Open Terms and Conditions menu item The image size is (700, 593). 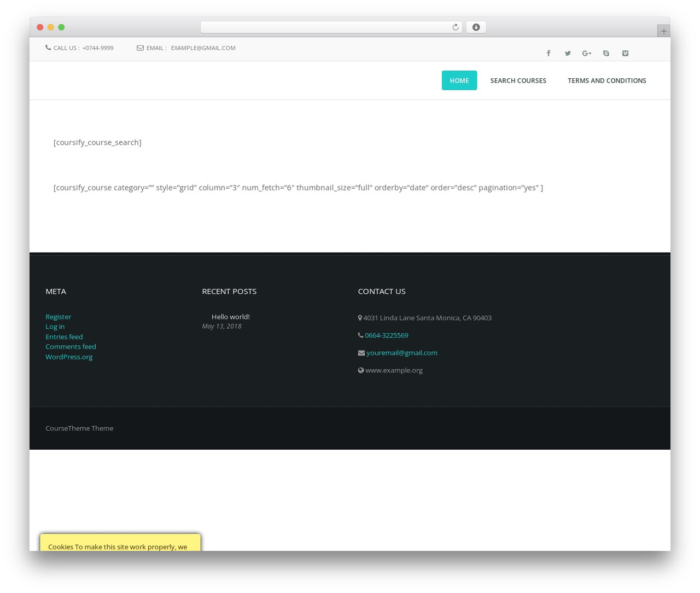point(606,80)
